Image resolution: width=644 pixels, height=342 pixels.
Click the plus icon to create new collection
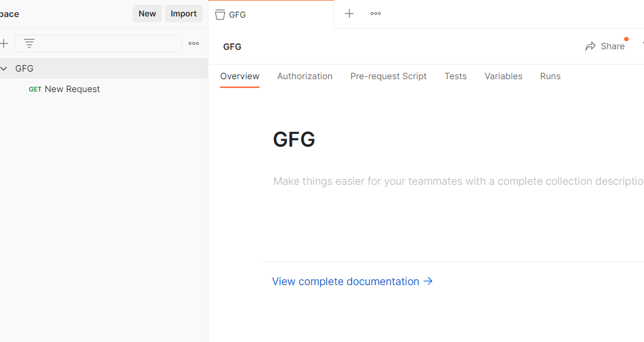pos(4,43)
